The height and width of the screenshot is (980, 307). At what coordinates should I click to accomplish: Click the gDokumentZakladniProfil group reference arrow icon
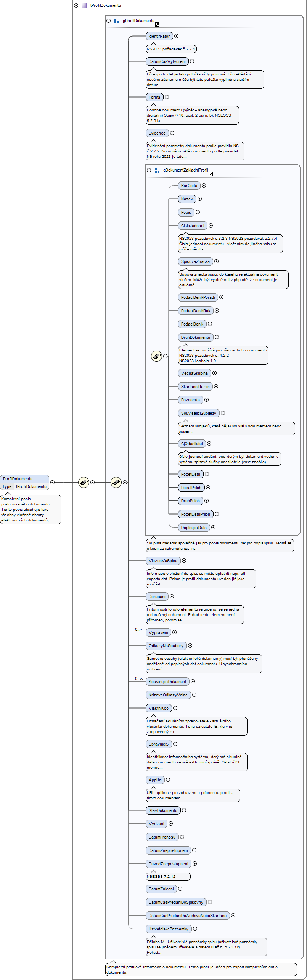[211, 174]
